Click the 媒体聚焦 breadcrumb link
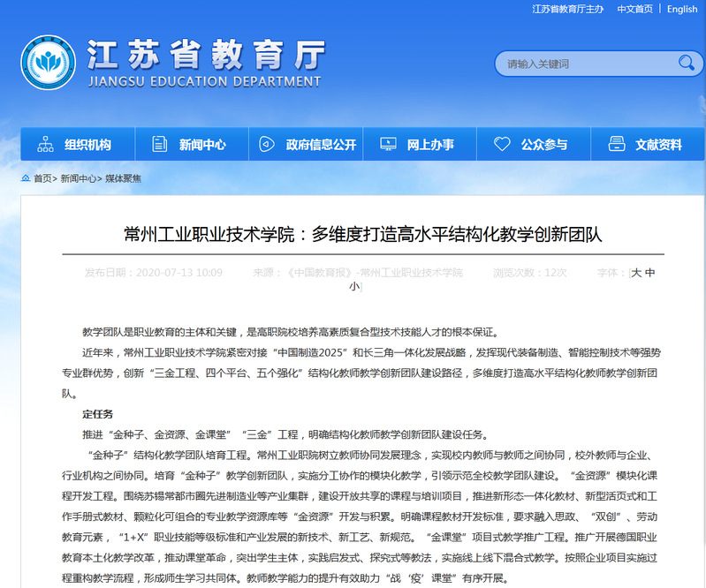706x588 pixels. click(x=124, y=178)
